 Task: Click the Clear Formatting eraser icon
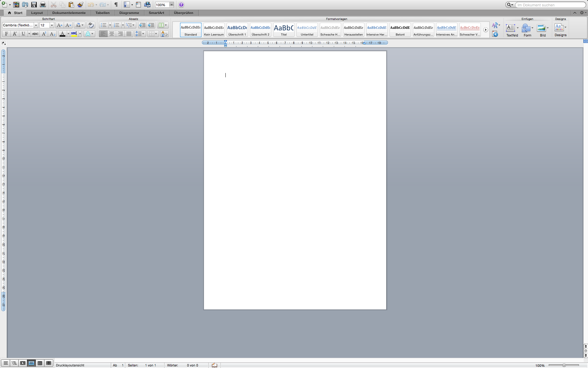(91, 25)
